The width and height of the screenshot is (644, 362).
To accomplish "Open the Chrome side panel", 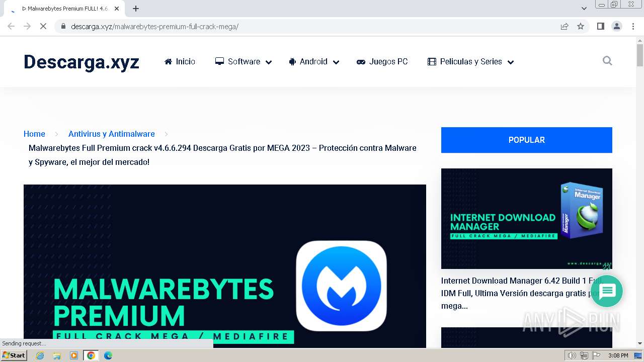I will pos(600,26).
